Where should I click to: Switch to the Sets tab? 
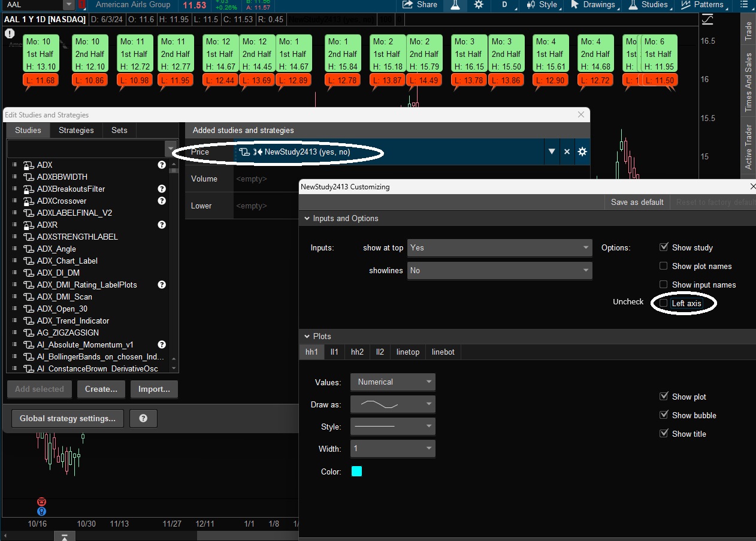pyautogui.click(x=119, y=130)
